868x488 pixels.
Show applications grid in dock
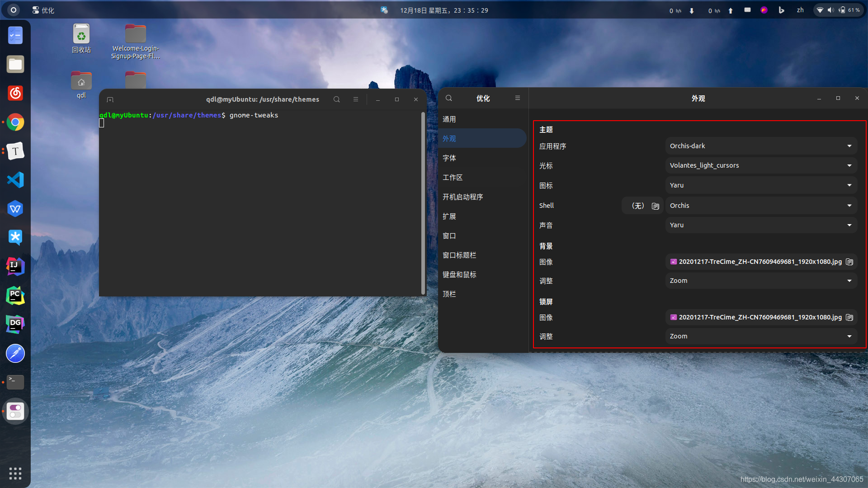[15, 473]
